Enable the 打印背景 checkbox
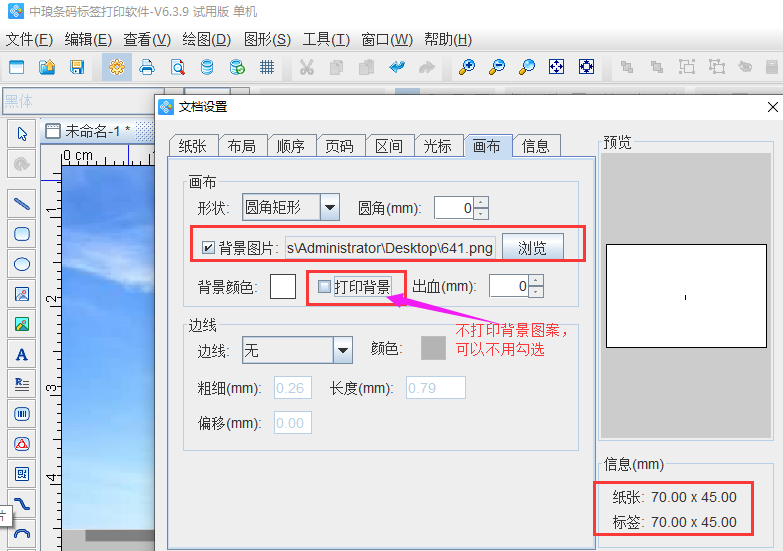The height and width of the screenshot is (551, 783). tap(325, 286)
